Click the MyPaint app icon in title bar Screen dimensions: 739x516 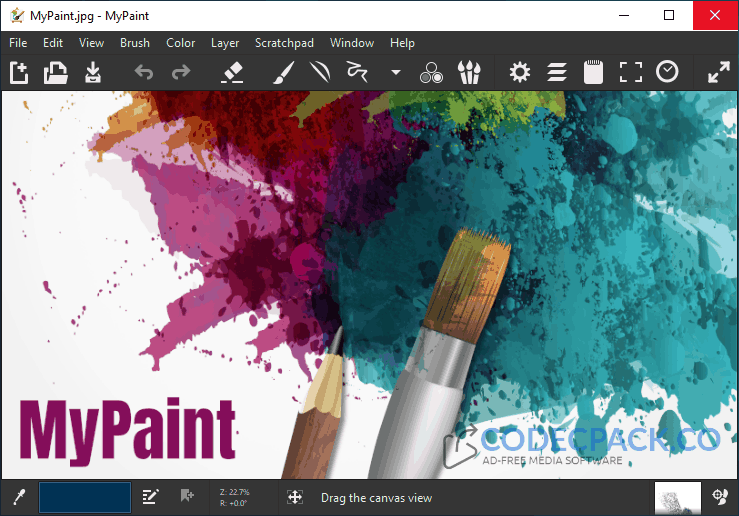coord(17,16)
